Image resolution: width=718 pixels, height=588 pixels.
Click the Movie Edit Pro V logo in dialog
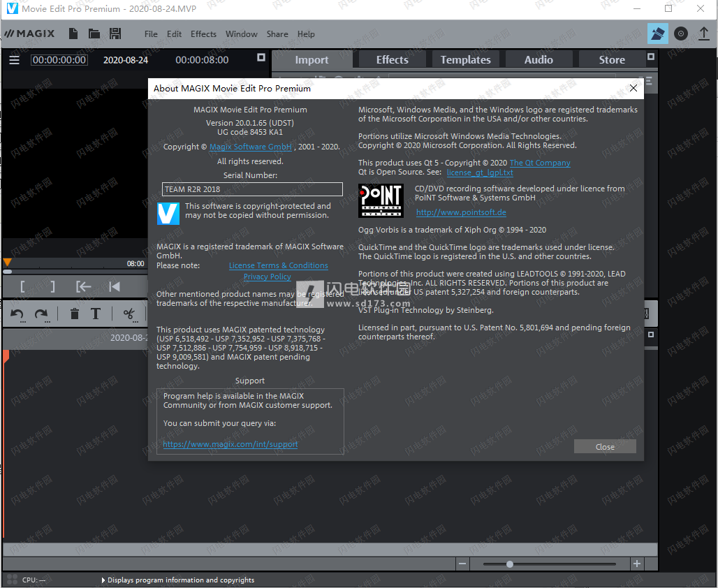click(x=168, y=214)
